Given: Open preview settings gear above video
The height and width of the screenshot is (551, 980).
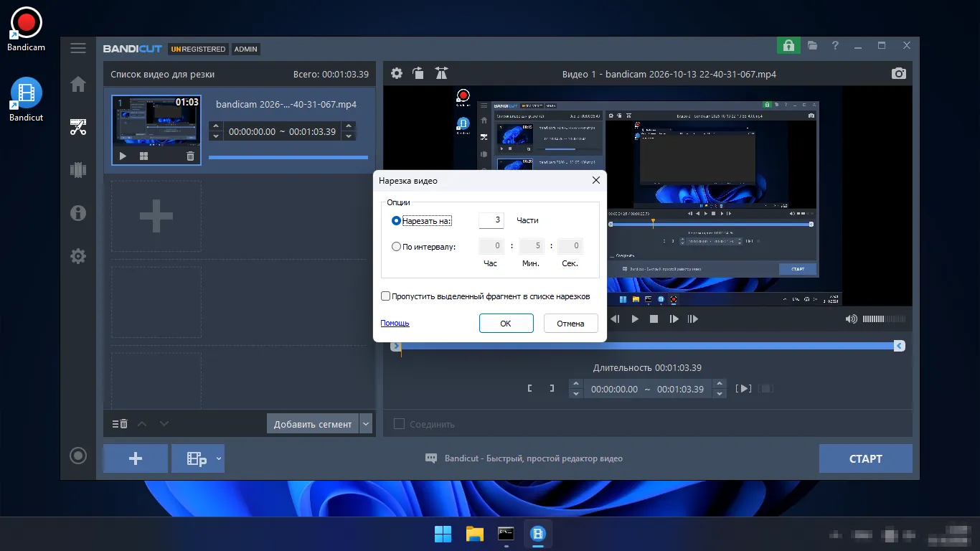Looking at the screenshot, I should coord(397,73).
